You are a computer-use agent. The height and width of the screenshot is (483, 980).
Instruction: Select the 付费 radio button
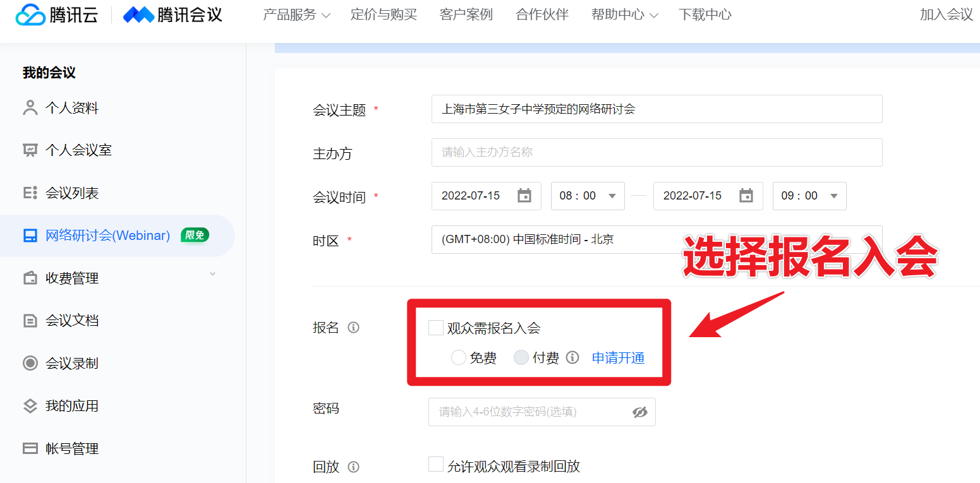(521, 358)
